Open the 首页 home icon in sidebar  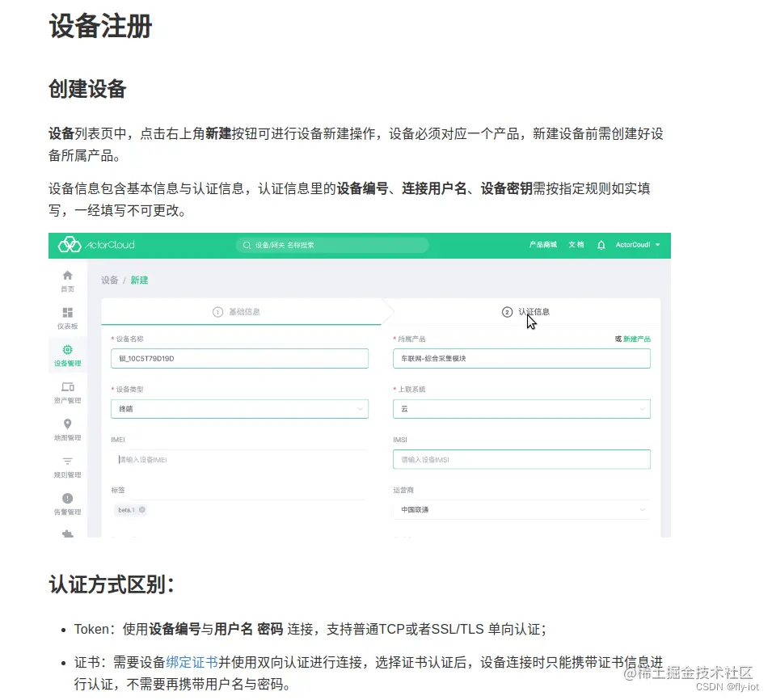(67, 279)
